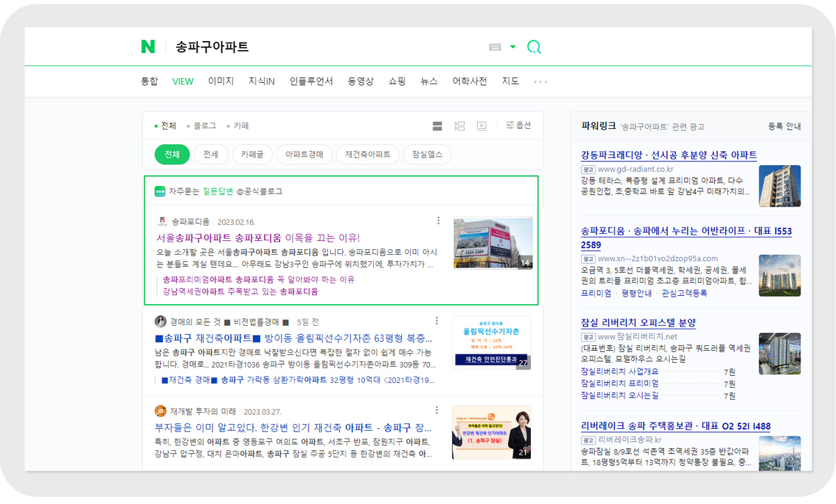This screenshot has width=836, height=504.
Task: Open link 송파프리미엄아파트 송파포디움 꼭 알아봐야 하는 이유
Action: [x=258, y=279]
